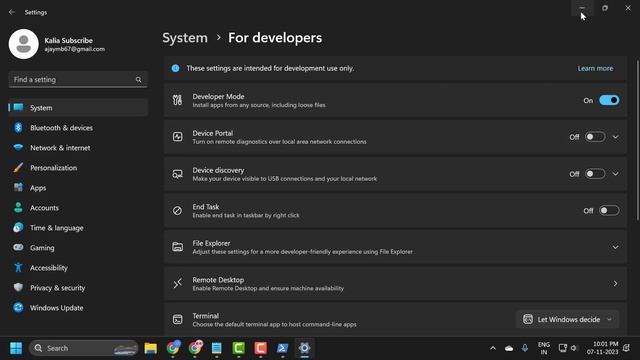The image size is (640, 360).
Task: Open the green app icon in taskbar
Action: click(x=238, y=348)
